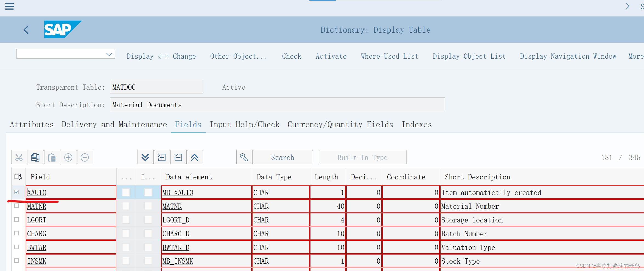Click the right chevron in top bar

click(627, 6)
